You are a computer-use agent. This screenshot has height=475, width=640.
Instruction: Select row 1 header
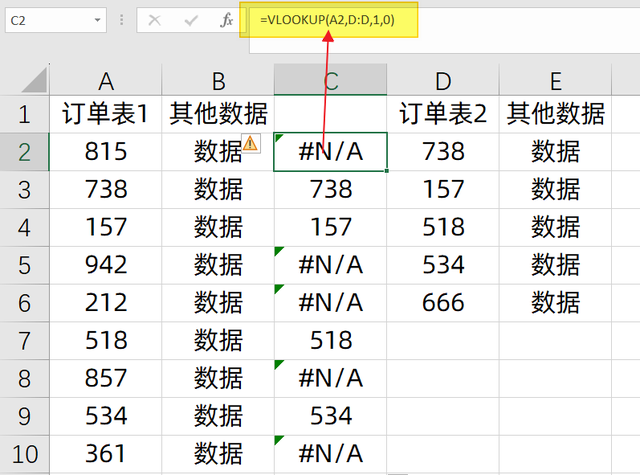[x=24, y=114]
